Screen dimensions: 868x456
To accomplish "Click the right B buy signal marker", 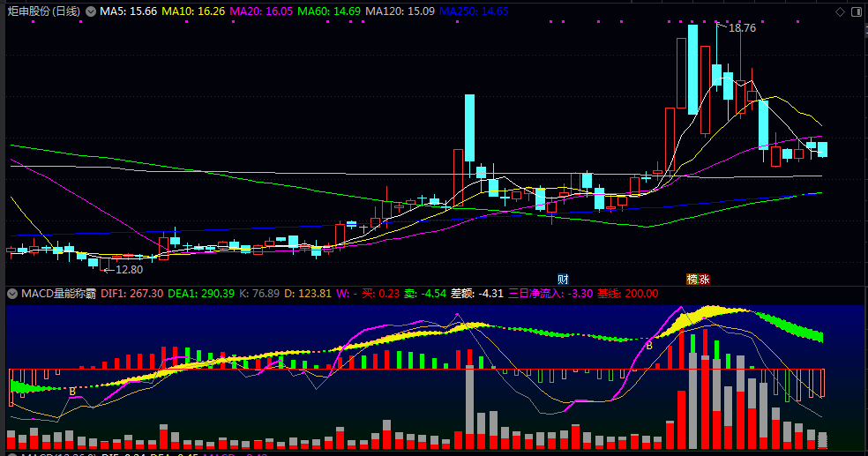I will (x=649, y=346).
